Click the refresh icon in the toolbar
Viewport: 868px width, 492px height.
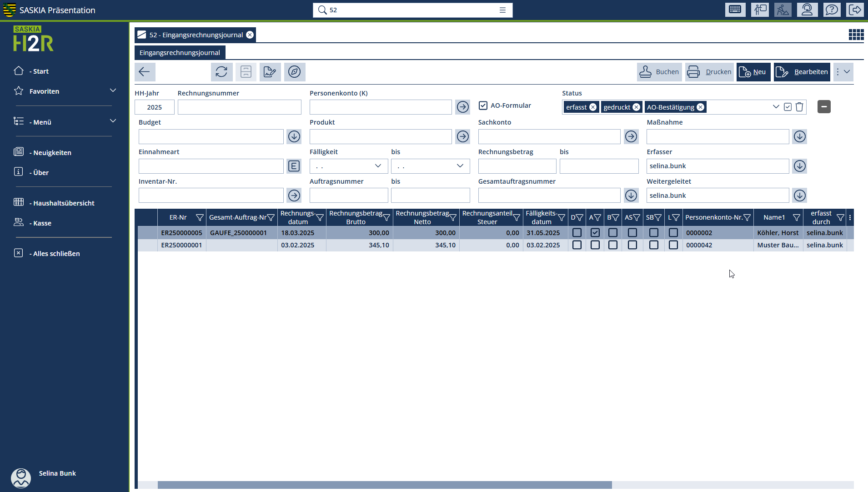(221, 72)
